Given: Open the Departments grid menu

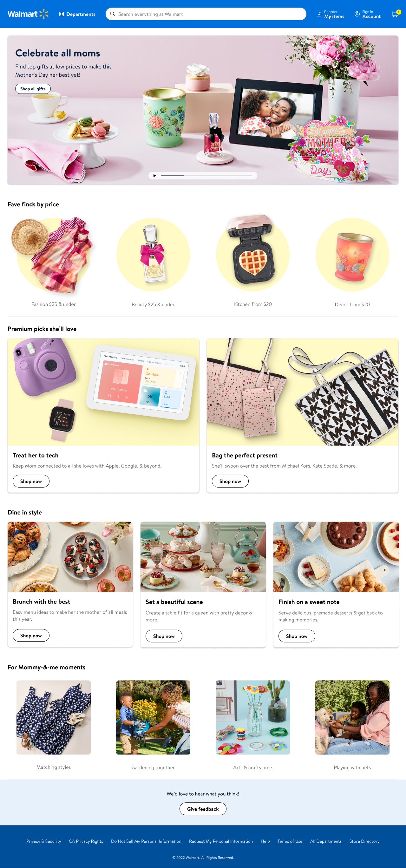Looking at the screenshot, I should 77,14.
